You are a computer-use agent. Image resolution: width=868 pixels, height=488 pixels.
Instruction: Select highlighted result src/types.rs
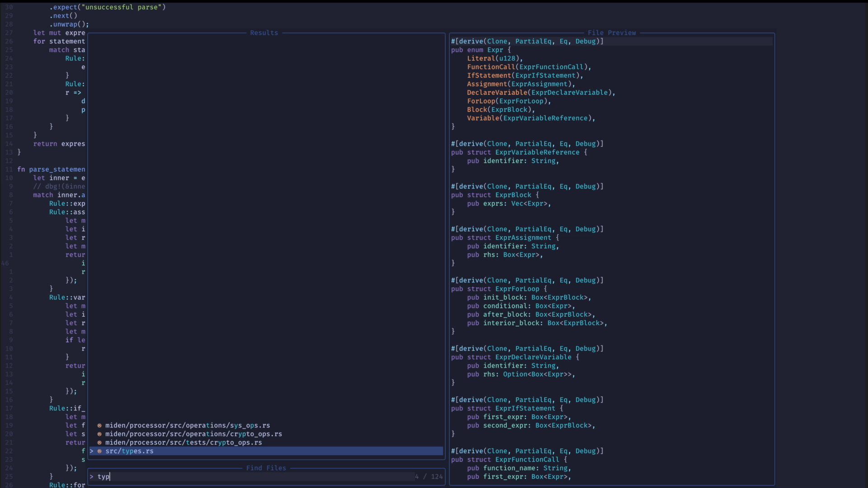click(x=266, y=451)
